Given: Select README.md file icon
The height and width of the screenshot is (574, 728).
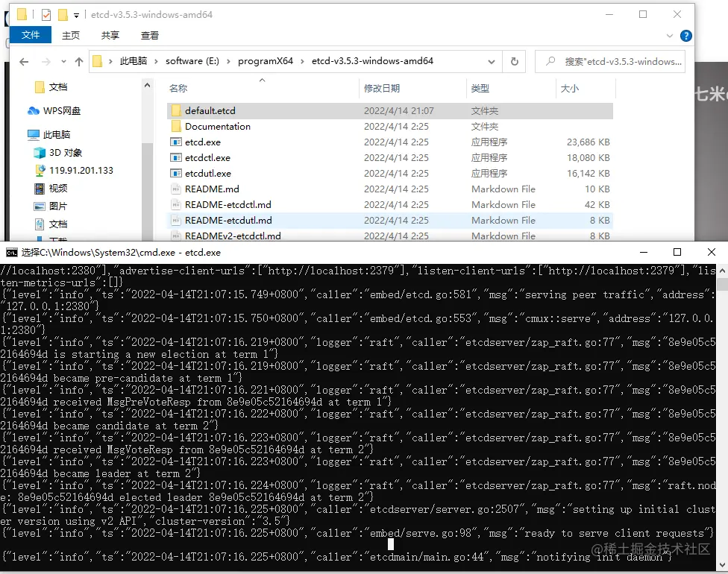Looking at the screenshot, I should coord(176,189).
